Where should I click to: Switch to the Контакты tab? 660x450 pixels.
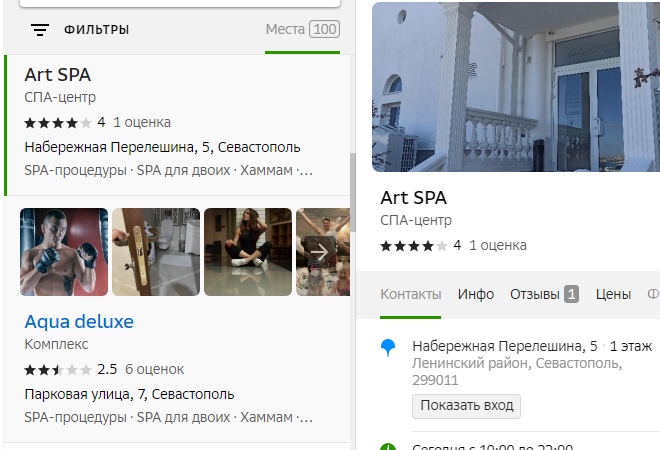(x=410, y=294)
